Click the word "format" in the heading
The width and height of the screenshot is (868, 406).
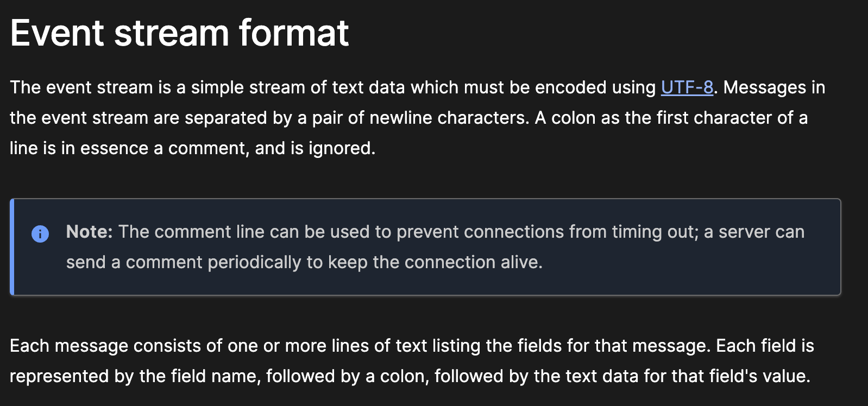[293, 33]
